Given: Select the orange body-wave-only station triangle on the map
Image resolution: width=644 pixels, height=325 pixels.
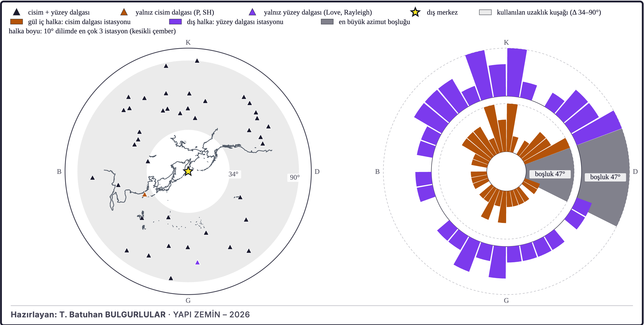Looking at the screenshot, I should click(145, 194).
